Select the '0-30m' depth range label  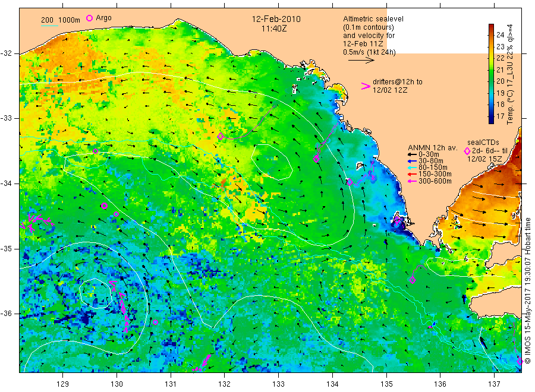click(429, 154)
